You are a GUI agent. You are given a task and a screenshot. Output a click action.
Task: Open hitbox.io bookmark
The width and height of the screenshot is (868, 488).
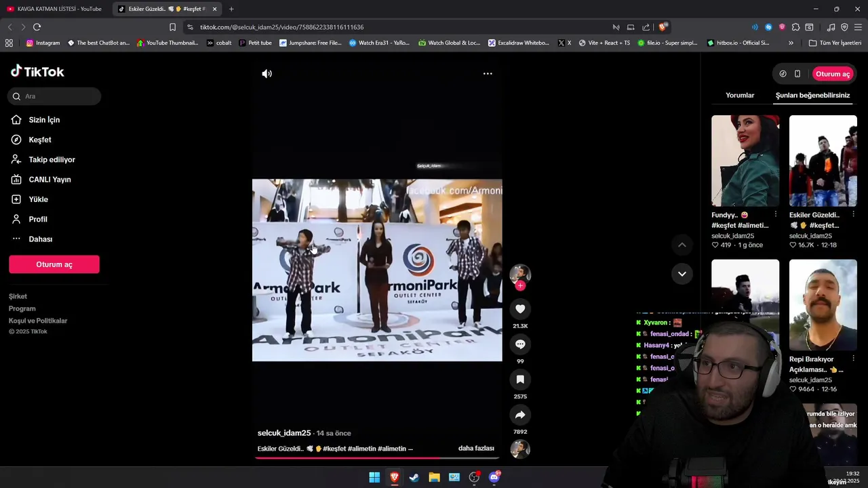pos(738,43)
